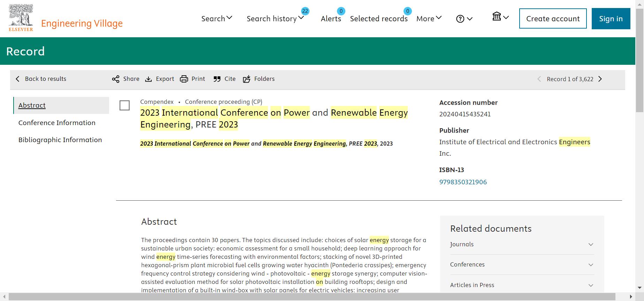This screenshot has height=301, width=644.
Task: Click the Selected records count badge
Action: pyautogui.click(x=408, y=11)
